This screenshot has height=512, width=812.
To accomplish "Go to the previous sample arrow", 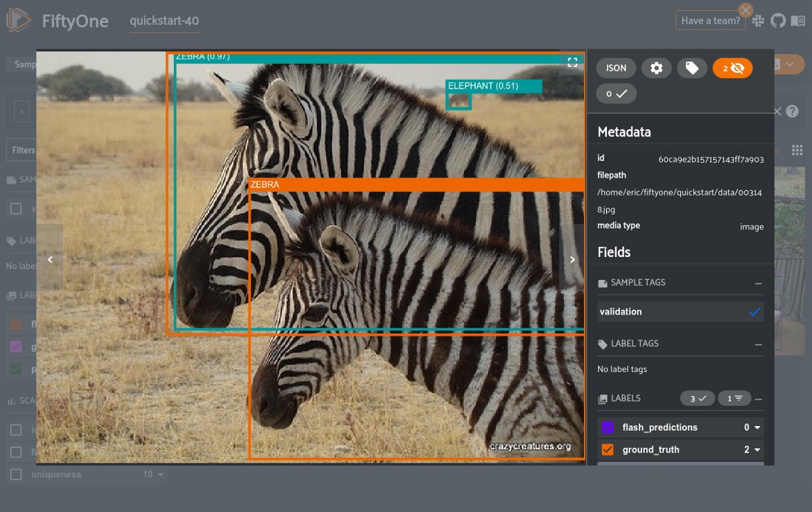I will coord(50,259).
